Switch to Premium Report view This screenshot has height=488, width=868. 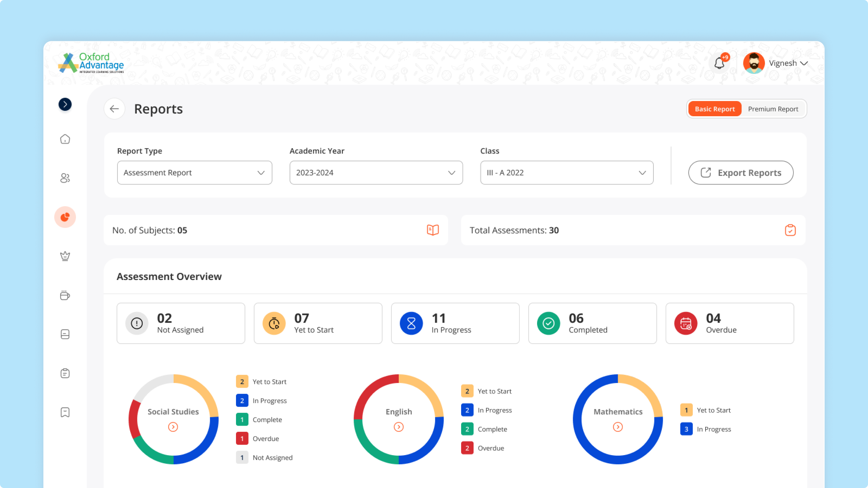click(773, 109)
